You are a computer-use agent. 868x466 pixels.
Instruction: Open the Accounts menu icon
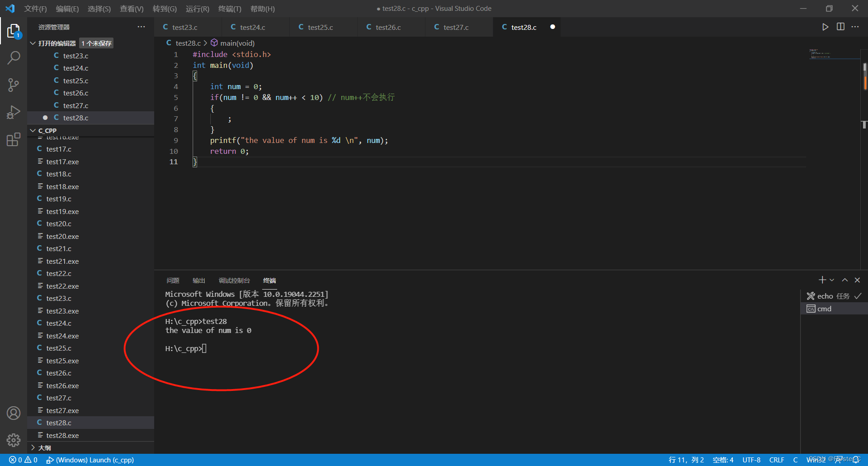click(14, 413)
